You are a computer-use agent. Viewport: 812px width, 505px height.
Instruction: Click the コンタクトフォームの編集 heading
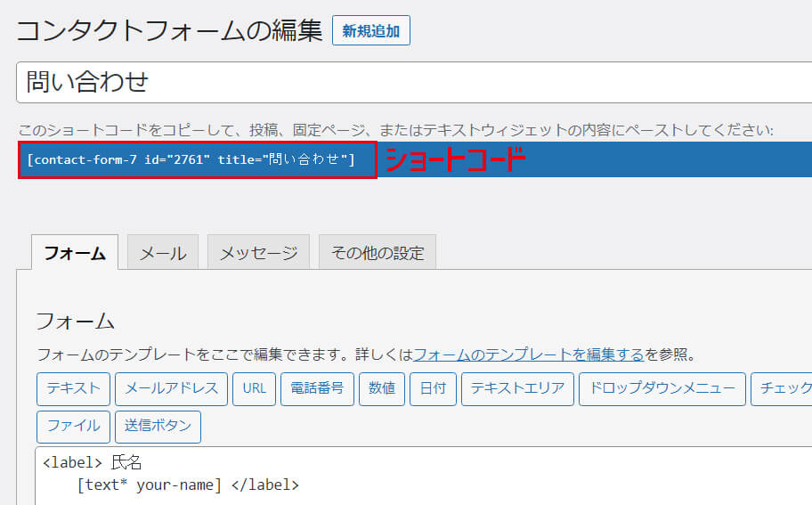(x=169, y=31)
